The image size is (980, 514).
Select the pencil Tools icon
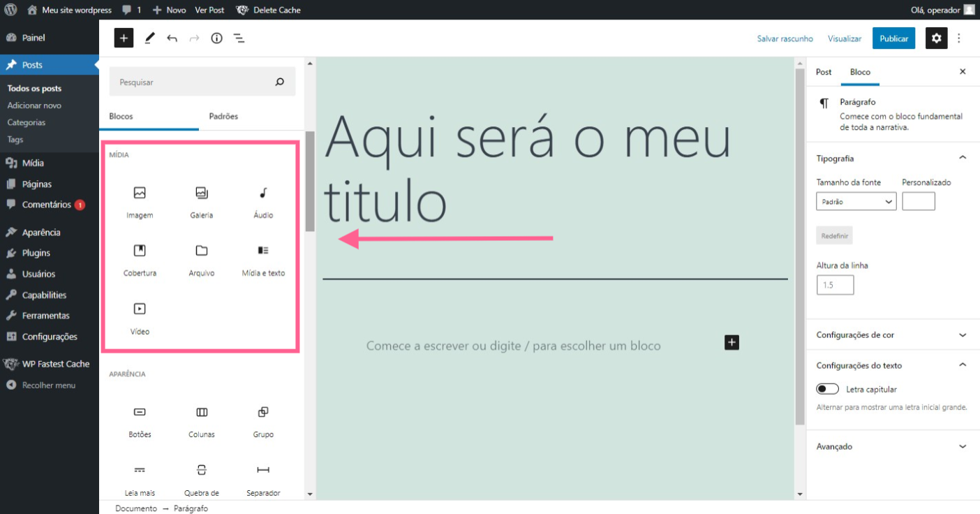coord(149,38)
